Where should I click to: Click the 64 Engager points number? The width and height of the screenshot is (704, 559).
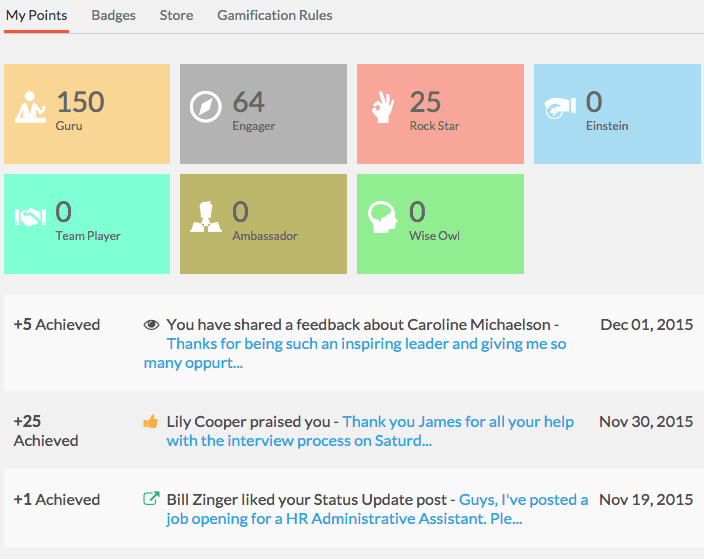pyautogui.click(x=249, y=102)
